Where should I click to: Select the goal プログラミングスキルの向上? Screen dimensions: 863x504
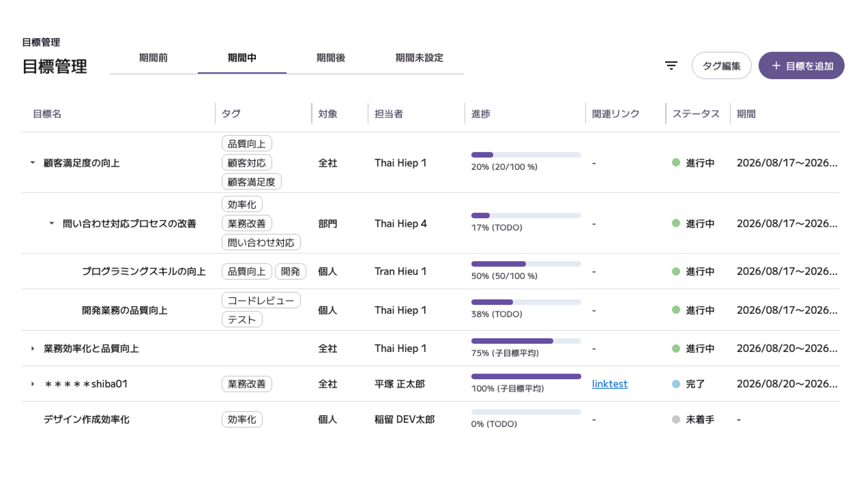144,271
